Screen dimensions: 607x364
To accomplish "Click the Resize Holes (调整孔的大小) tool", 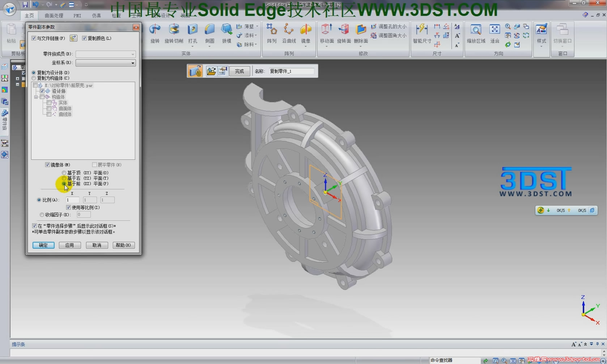I will (389, 26).
